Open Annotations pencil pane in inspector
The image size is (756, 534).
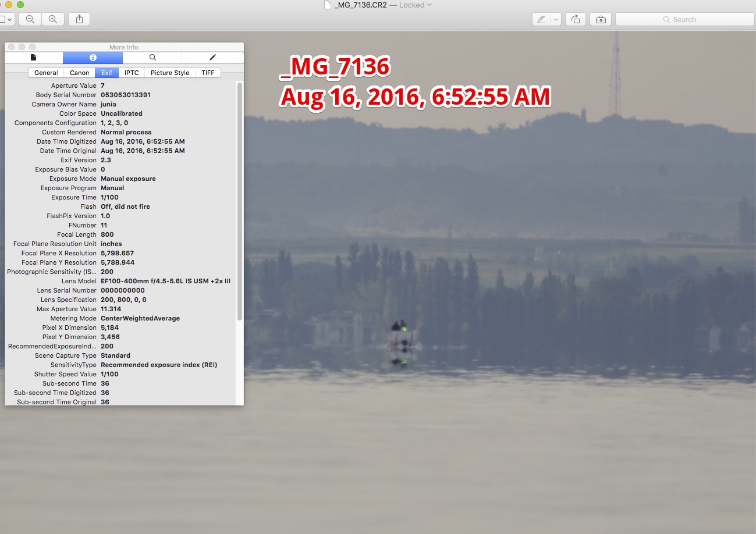pos(212,58)
